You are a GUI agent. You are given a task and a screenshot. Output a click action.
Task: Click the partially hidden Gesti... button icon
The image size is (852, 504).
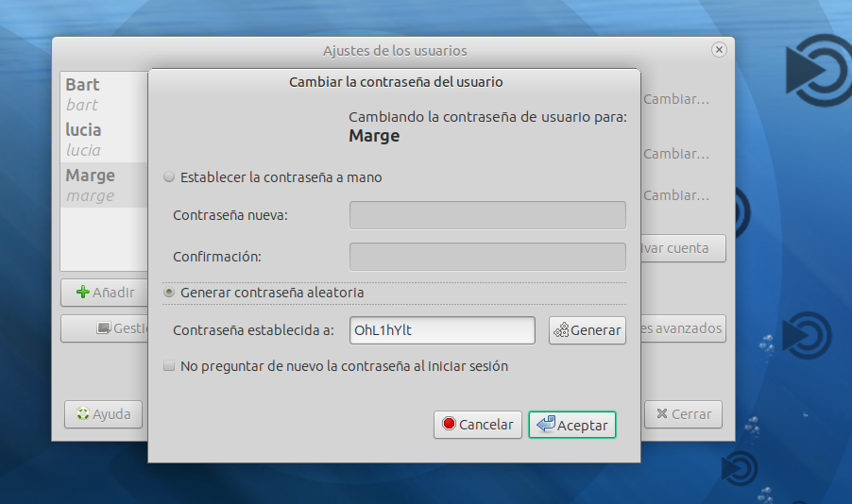[104, 329]
